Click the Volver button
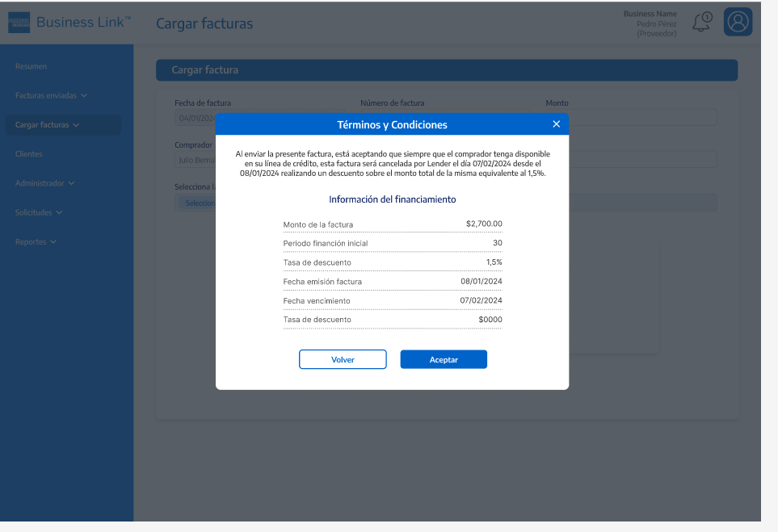The image size is (778, 532). (x=343, y=359)
